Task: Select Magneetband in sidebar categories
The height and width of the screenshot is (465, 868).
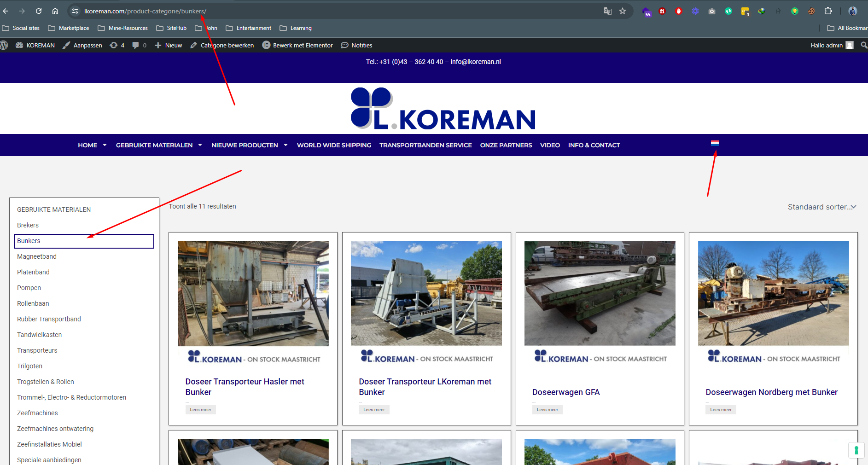Action: [x=37, y=256]
